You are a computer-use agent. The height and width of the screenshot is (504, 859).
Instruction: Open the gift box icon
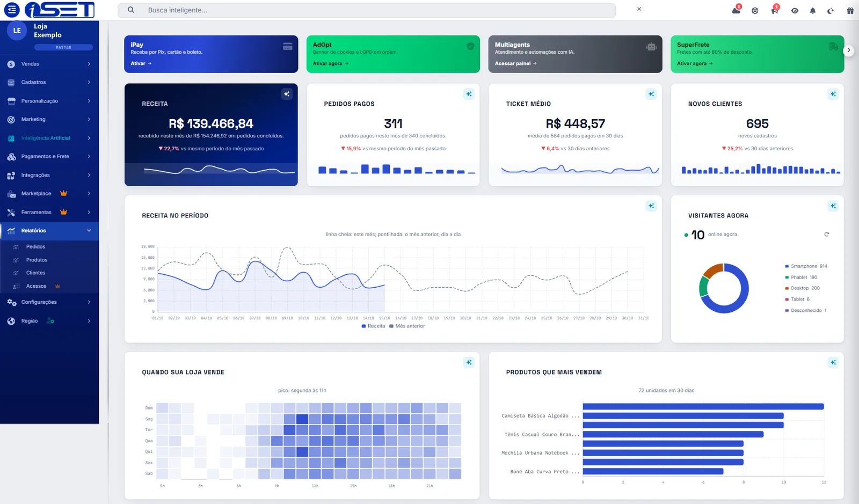point(850,11)
